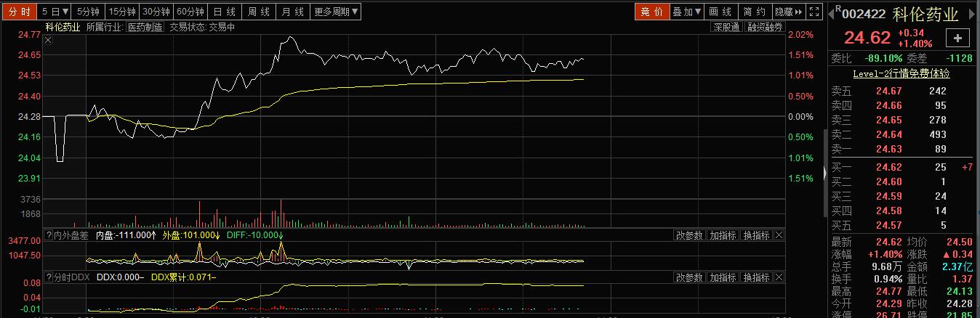Open help icon for 内外盘差 indicator
The image size is (980, 318).
pos(49,235)
